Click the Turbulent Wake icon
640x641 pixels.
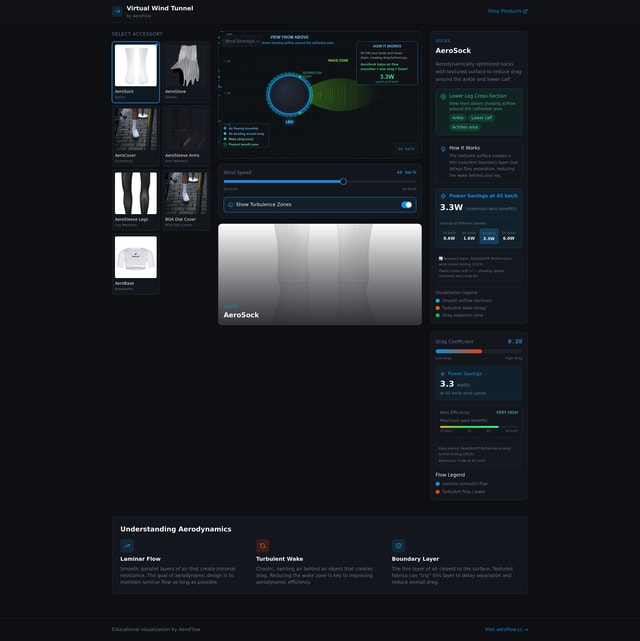(x=262, y=546)
